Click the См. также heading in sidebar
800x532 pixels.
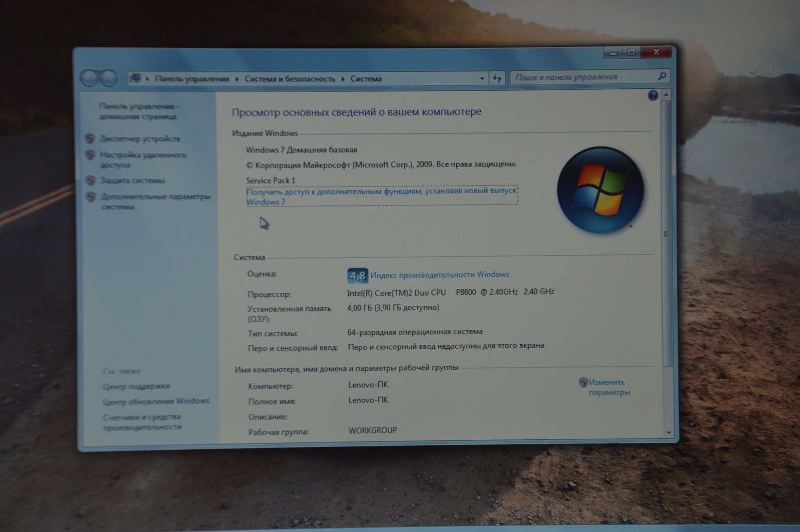[x=122, y=371]
